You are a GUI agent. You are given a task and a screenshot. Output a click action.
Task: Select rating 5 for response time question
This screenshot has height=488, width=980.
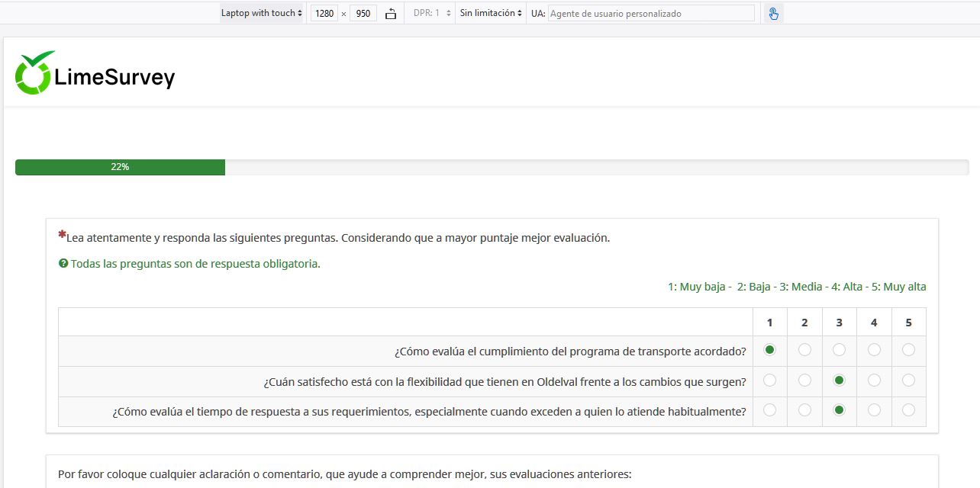tap(908, 410)
